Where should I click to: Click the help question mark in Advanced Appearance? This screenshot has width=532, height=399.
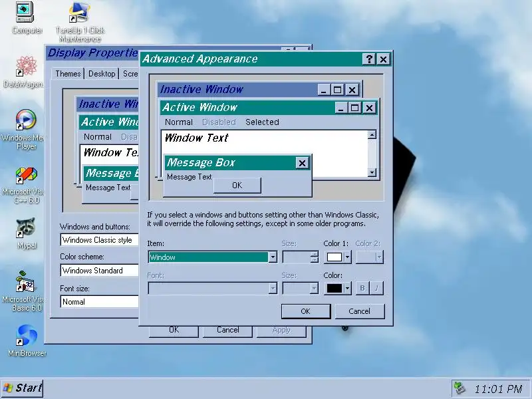point(369,59)
